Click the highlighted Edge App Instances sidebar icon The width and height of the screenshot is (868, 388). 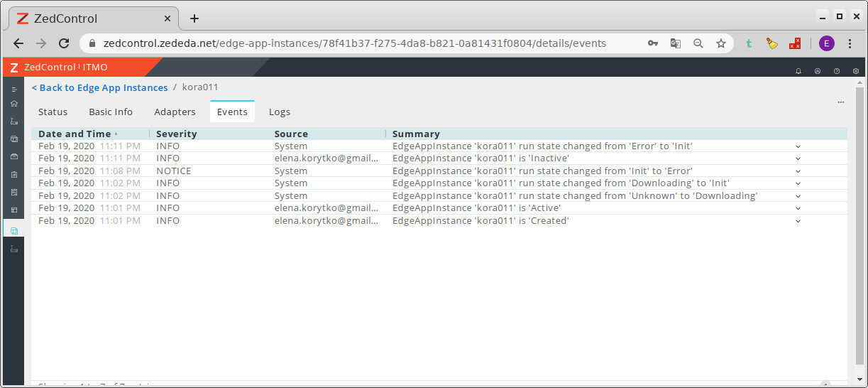(x=13, y=231)
